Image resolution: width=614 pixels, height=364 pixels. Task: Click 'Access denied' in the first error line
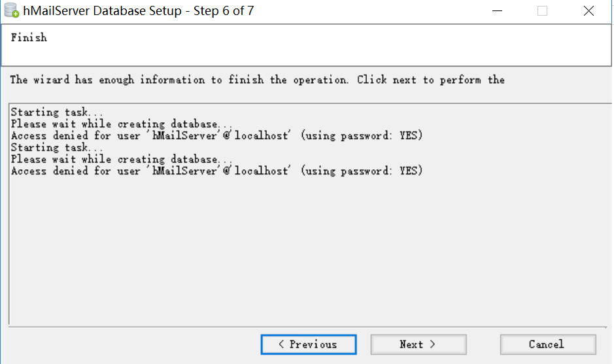coord(49,136)
